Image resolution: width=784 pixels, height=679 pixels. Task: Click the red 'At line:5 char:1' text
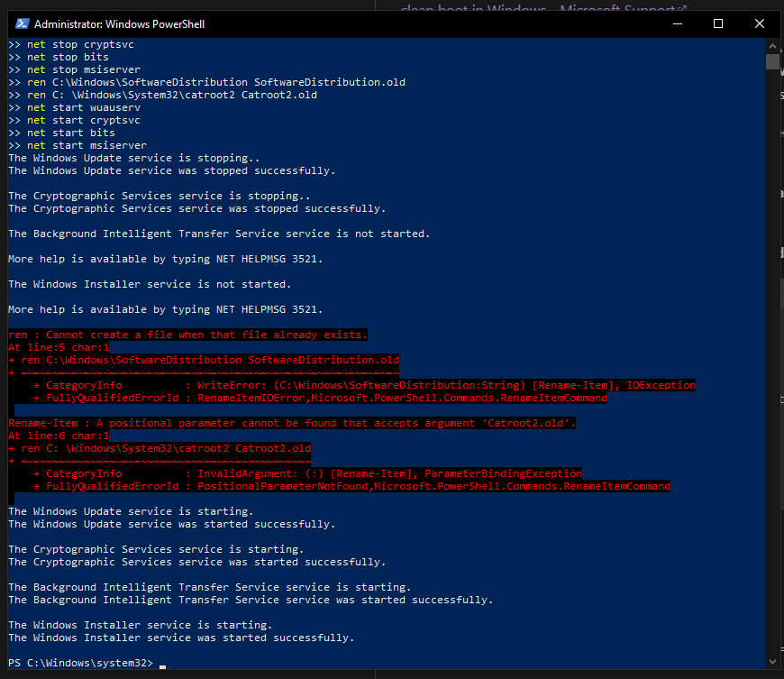point(59,347)
